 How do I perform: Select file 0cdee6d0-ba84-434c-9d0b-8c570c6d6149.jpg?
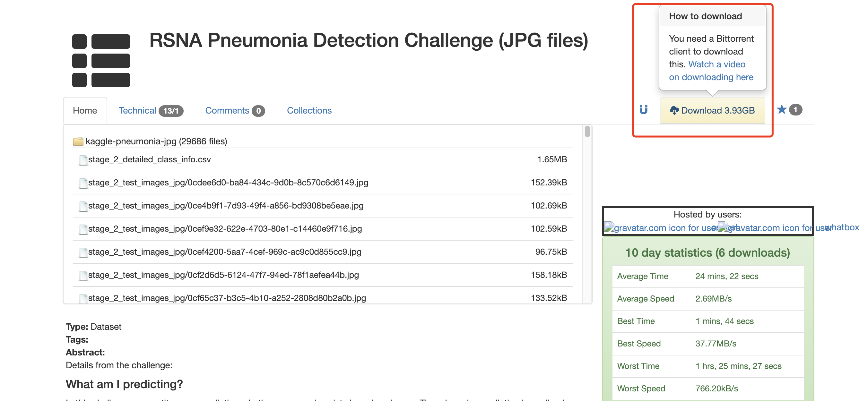pos(228,183)
